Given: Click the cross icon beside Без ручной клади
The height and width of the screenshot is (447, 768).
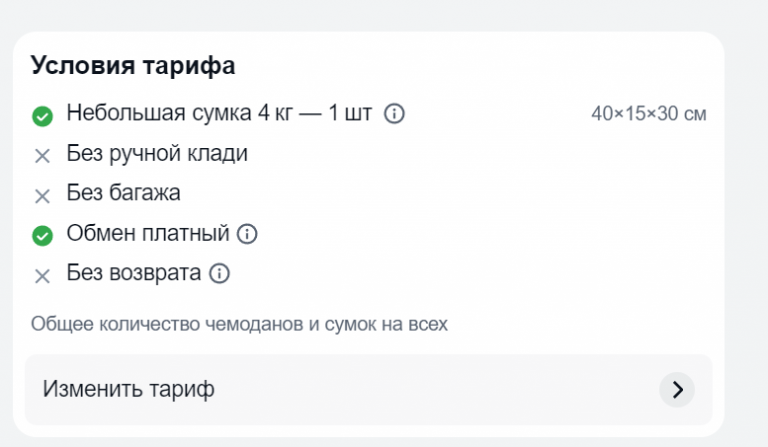Looking at the screenshot, I should coord(42,156).
